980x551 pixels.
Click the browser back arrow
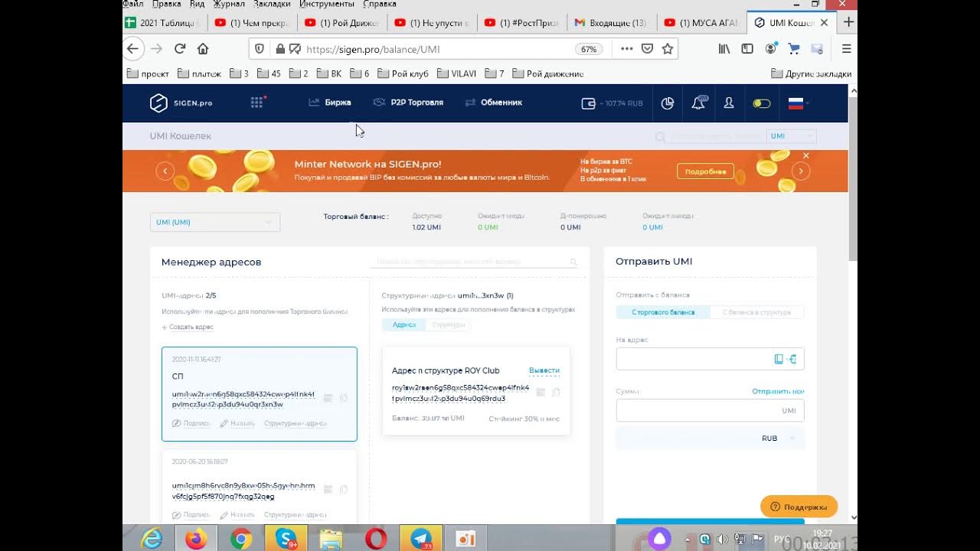coord(132,49)
